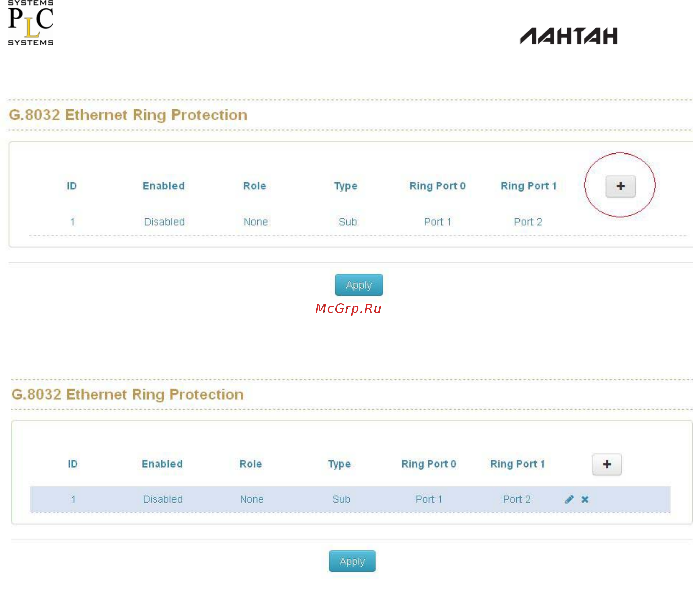Click the plus button in lower table
The width and height of the screenshot is (693, 616).
click(x=607, y=464)
